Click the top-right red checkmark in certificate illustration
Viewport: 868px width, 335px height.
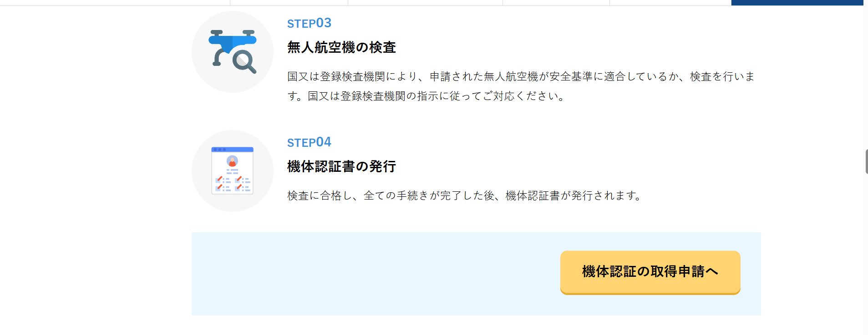pos(239,179)
